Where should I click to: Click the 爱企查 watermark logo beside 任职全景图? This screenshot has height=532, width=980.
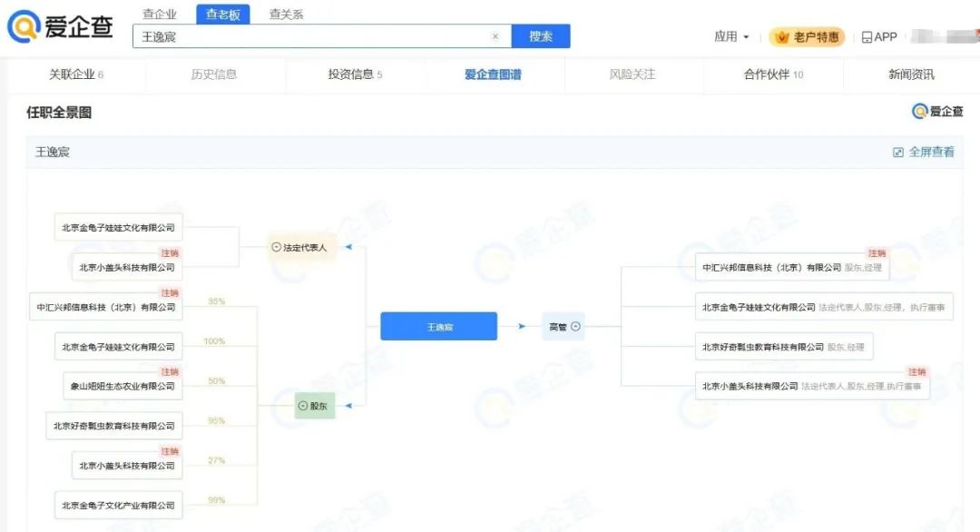(x=937, y=112)
